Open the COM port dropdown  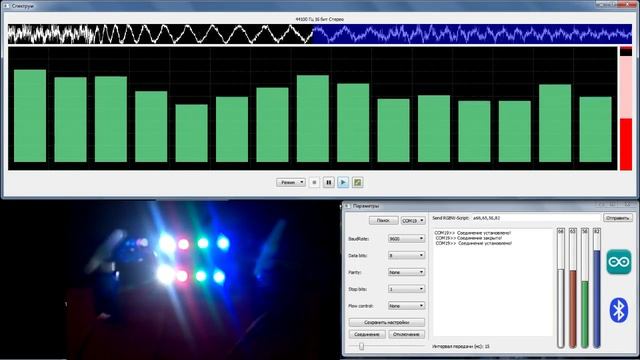tap(413, 220)
